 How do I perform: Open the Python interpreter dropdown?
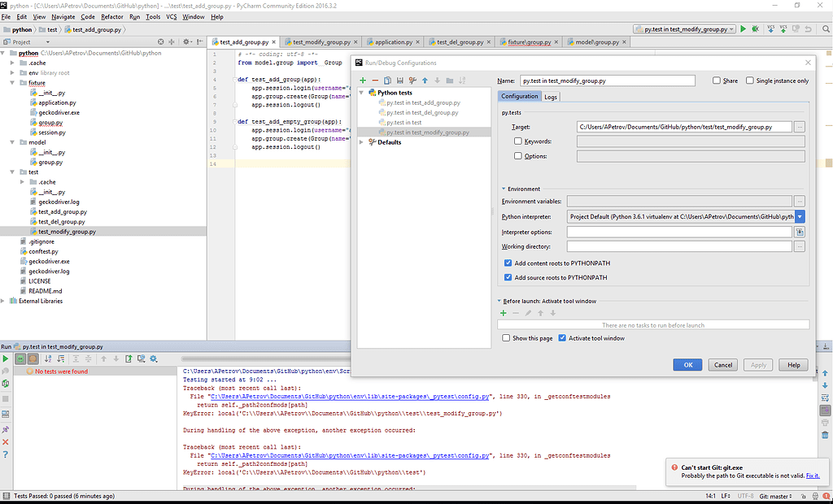(x=800, y=217)
